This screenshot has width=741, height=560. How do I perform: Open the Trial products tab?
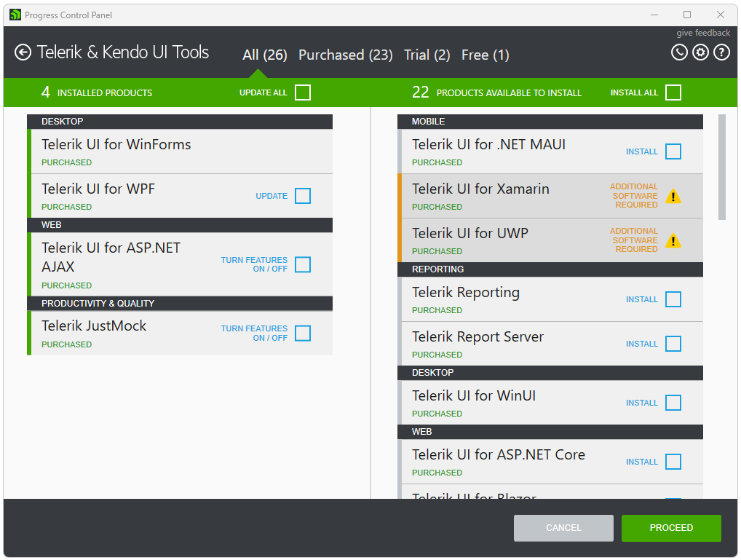click(427, 55)
